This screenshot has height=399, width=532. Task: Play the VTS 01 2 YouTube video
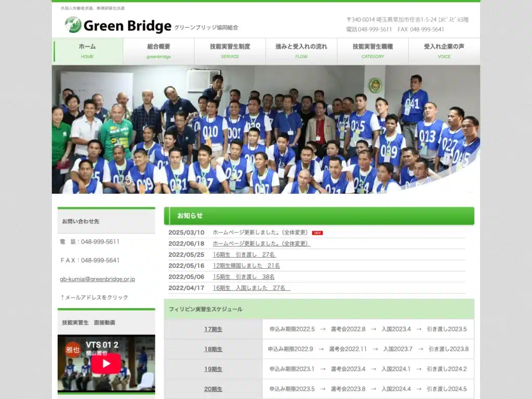[106, 363]
